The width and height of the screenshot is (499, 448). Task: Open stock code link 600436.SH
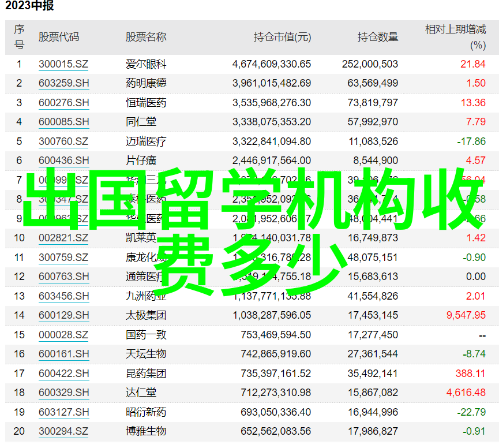[63, 160]
